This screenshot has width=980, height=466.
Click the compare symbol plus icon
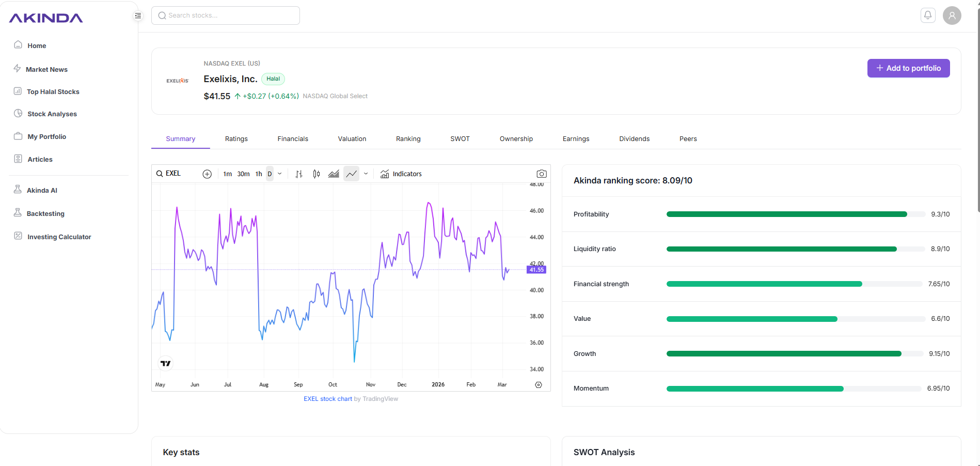(207, 174)
